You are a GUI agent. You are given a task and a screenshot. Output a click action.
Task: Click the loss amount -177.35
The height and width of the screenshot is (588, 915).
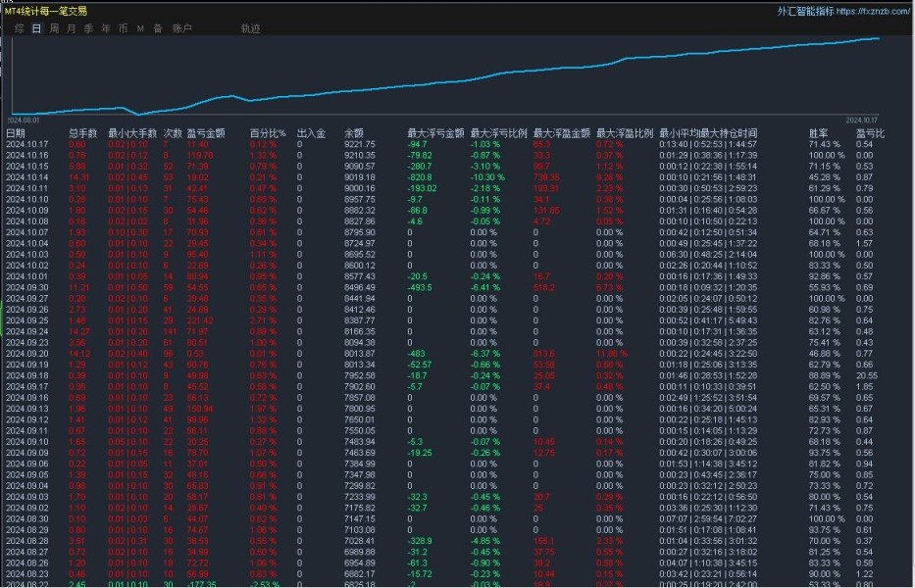point(201,584)
